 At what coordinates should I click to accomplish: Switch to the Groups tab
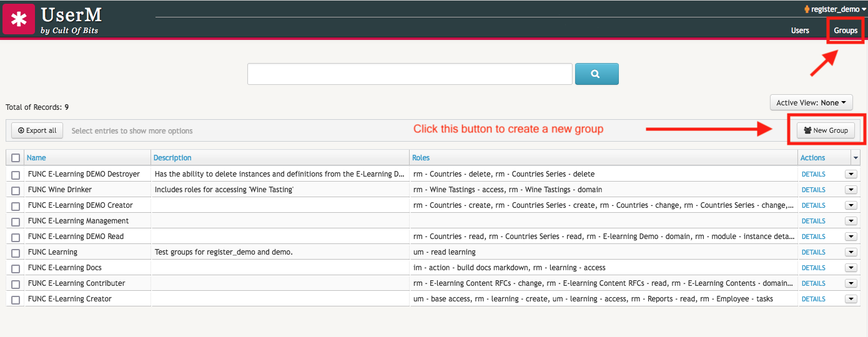tap(846, 31)
